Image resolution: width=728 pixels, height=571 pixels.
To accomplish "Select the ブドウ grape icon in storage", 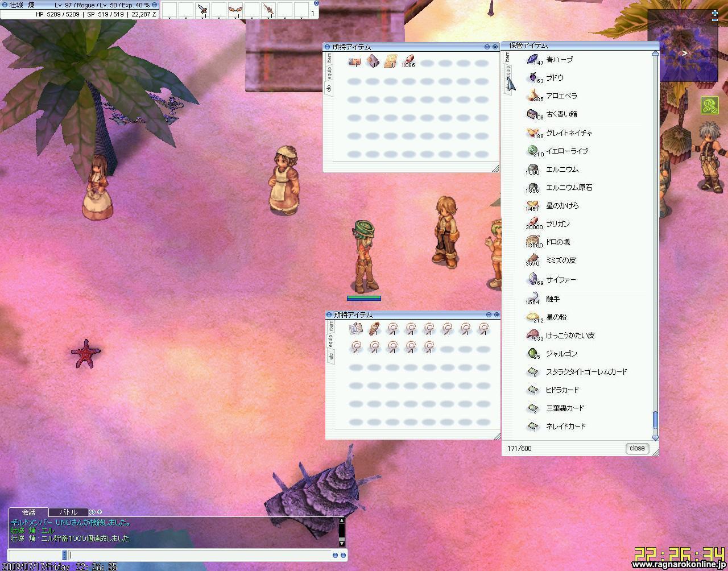I will click(x=533, y=77).
